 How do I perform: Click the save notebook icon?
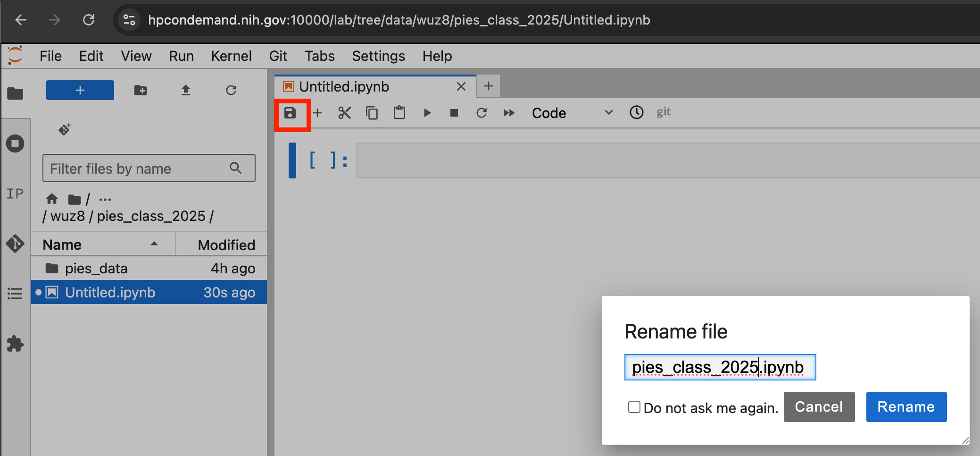(290, 113)
